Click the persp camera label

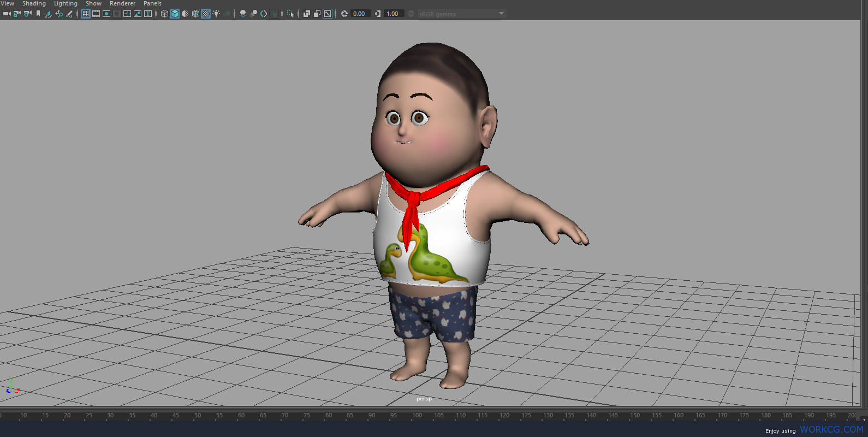[424, 399]
